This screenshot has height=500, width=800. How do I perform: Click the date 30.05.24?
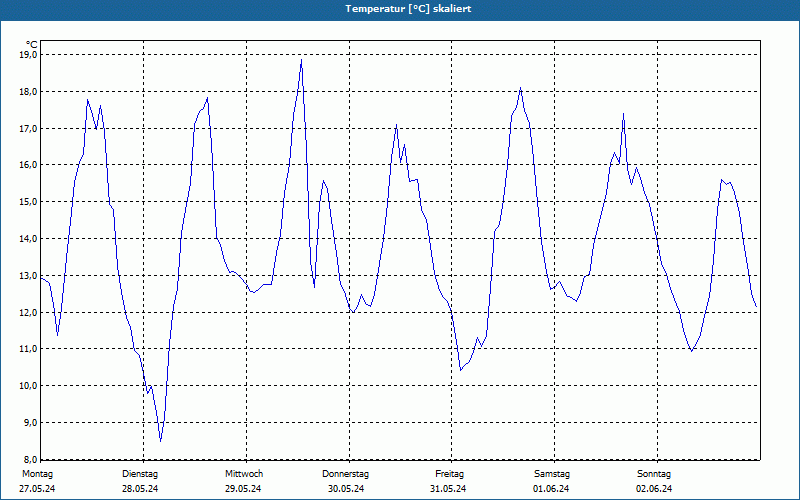tap(346, 489)
